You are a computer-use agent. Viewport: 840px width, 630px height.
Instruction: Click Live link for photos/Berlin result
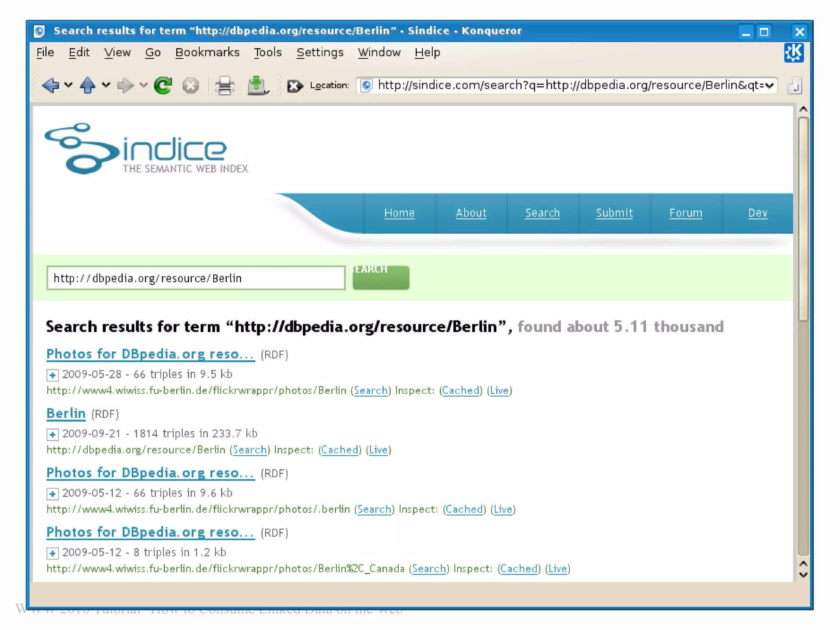coord(499,390)
